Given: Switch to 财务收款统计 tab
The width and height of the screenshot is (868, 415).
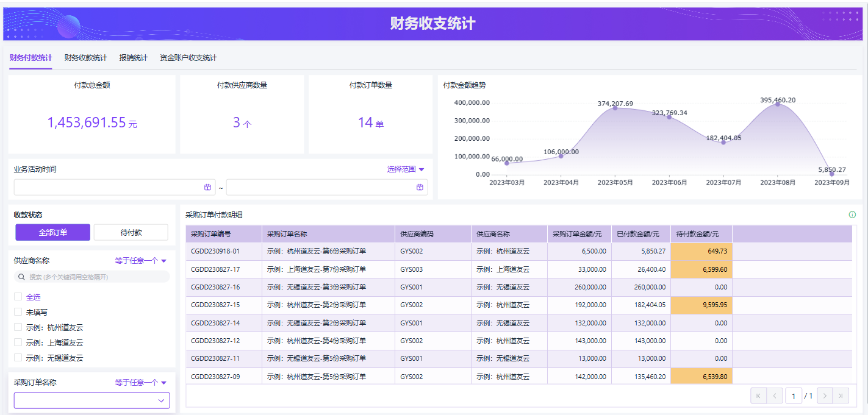Looking at the screenshot, I should click(85, 58).
